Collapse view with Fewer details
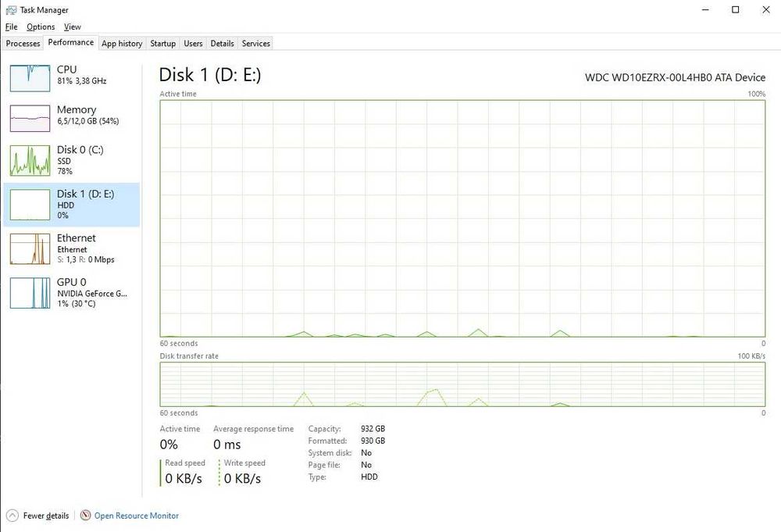 tap(46, 516)
